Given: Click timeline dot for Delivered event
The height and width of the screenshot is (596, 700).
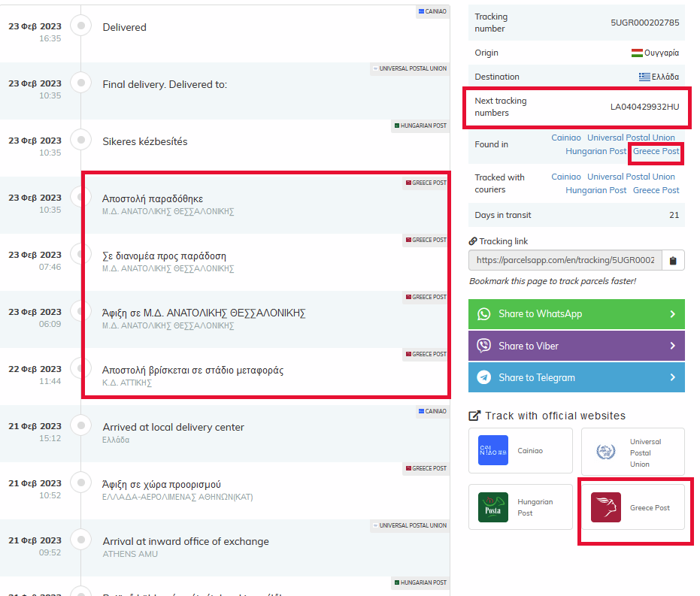Looking at the screenshot, I should (81, 26).
